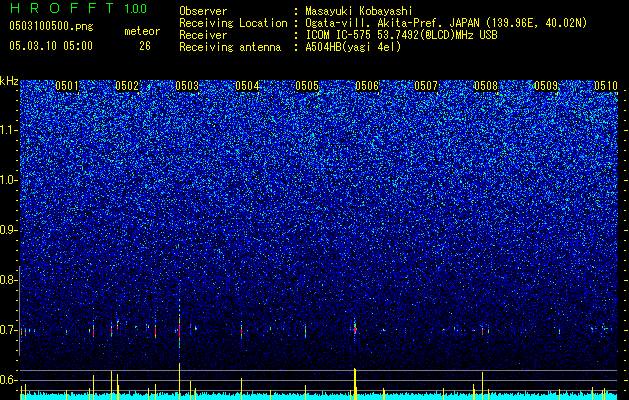Click the 0501 time marker
This screenshot has width=629, height=400.
coord(67,86)
